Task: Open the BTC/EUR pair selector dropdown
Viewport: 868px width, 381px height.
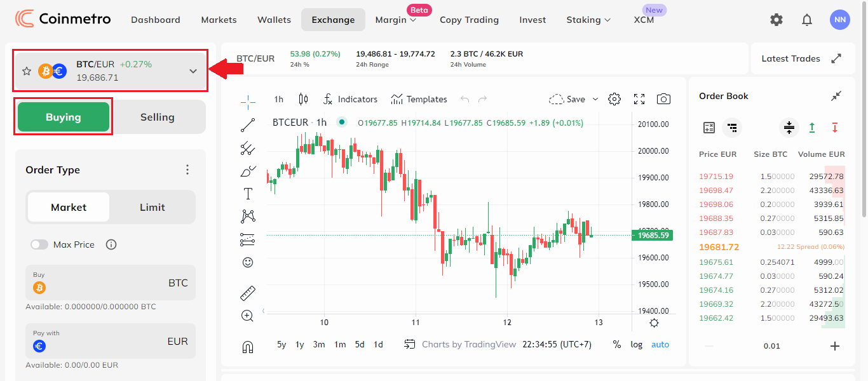Action: click(x=193, y=71)
